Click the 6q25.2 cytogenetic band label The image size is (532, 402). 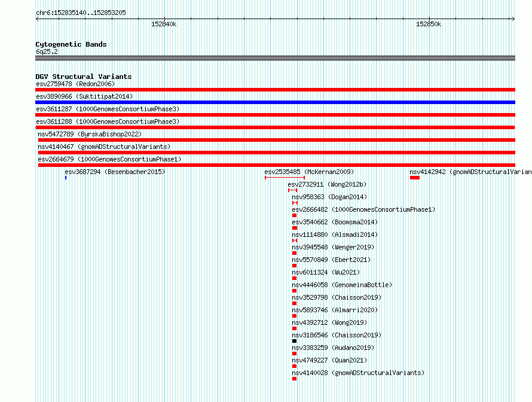pos(47,51)
